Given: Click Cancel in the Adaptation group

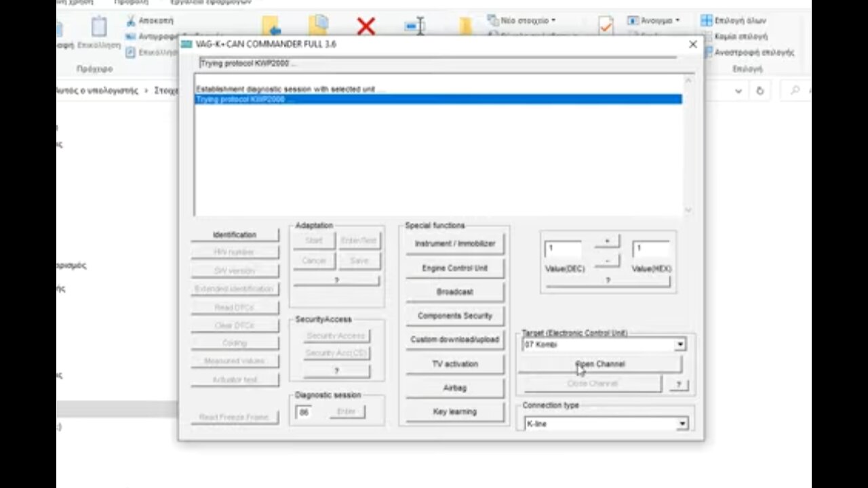Looking at the screenshot, I should [x=314, y=260].
